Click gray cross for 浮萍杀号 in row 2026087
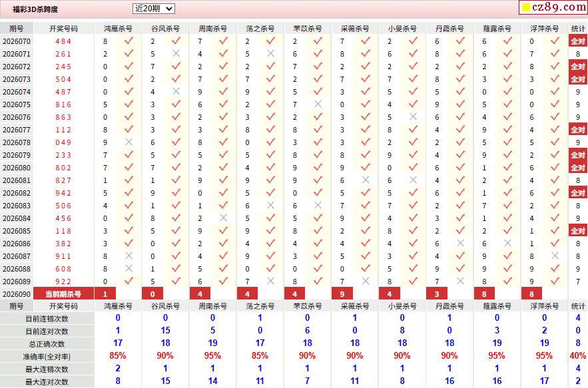 pyautogui.click(x=555, y=256)
